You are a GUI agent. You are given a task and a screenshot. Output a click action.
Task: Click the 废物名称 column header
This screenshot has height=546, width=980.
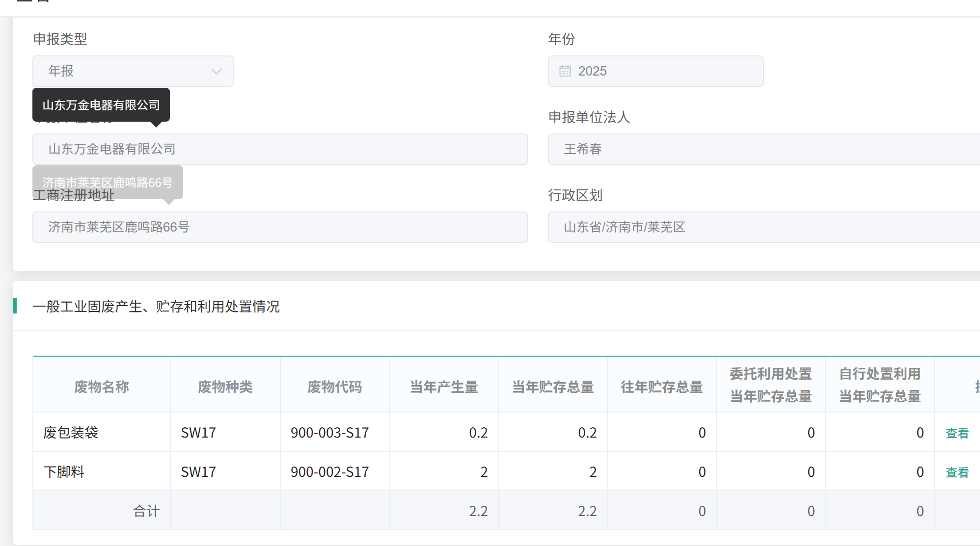(102, 387)
